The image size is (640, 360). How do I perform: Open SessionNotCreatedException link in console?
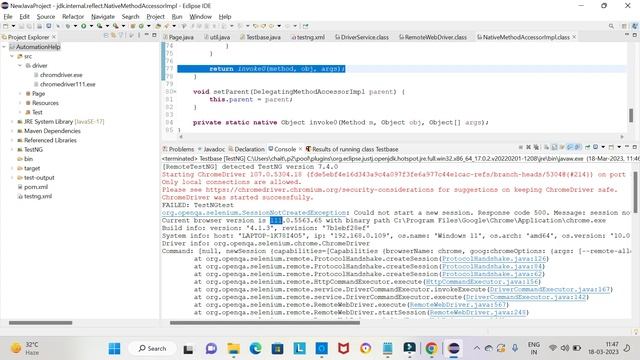point(254,213)
